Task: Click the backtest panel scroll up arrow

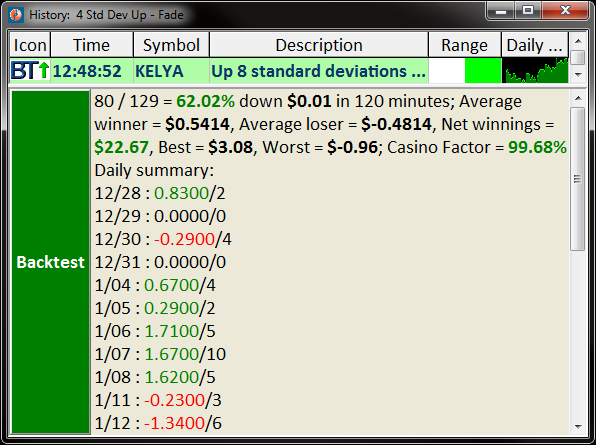Action: pyautogui.click(x=578, y=98)
